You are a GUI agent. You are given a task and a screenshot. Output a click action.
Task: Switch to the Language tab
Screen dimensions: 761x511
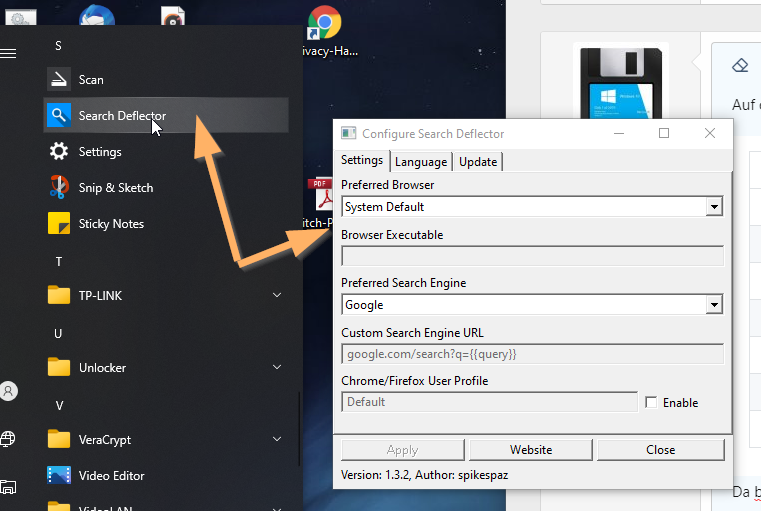421,162
